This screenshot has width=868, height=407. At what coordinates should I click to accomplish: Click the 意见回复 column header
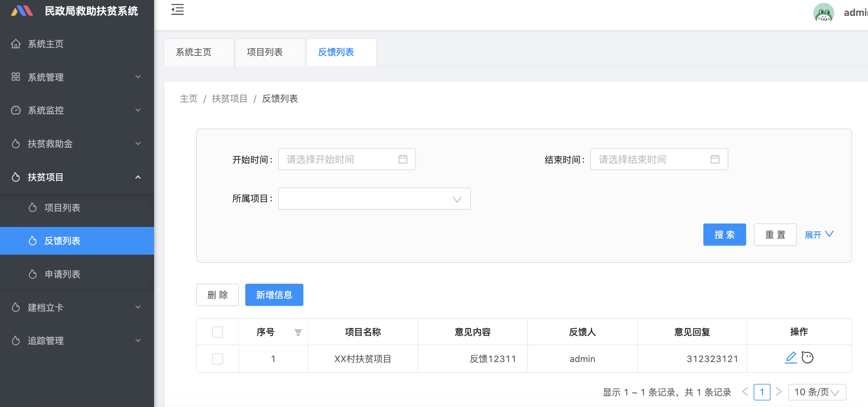pyautogui.click(x=692, y=332)
